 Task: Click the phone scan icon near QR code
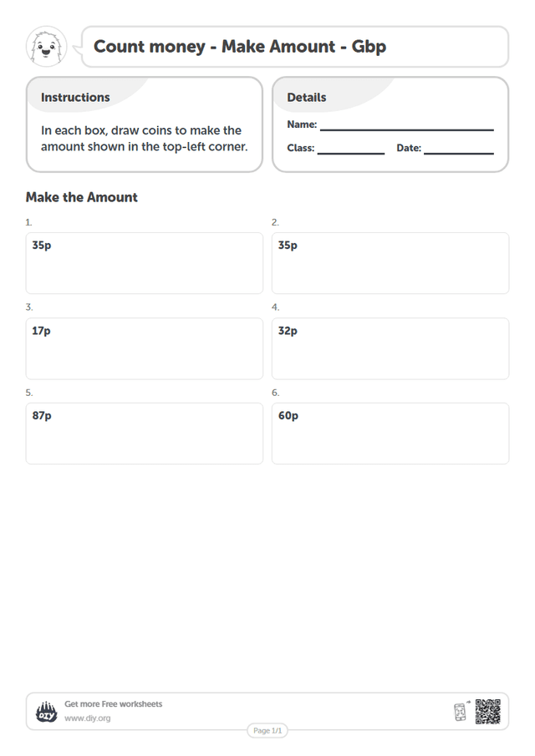tap(461, 711)
